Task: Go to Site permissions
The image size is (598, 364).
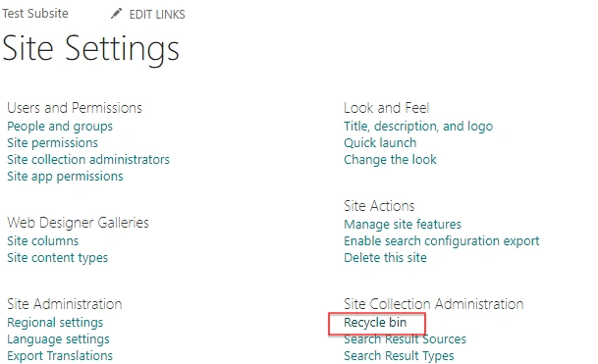Action: click(53, 143)
